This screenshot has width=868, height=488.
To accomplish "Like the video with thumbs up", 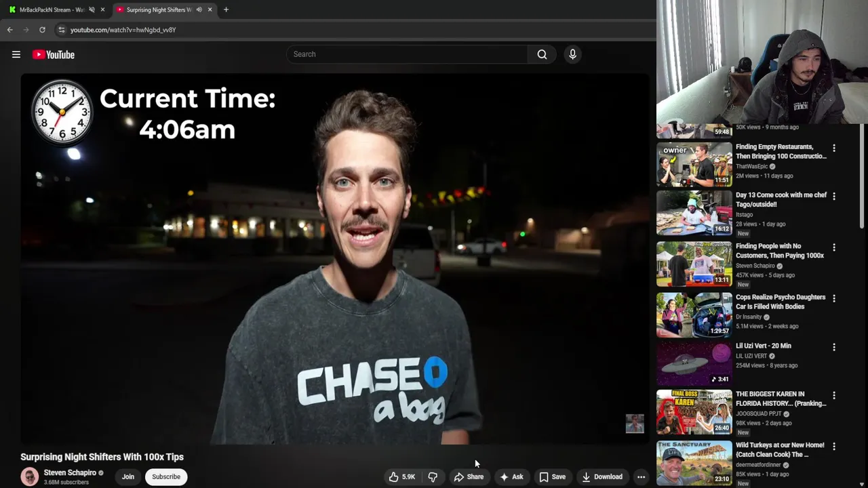I will pyautogui.click(x=401, y=476).
